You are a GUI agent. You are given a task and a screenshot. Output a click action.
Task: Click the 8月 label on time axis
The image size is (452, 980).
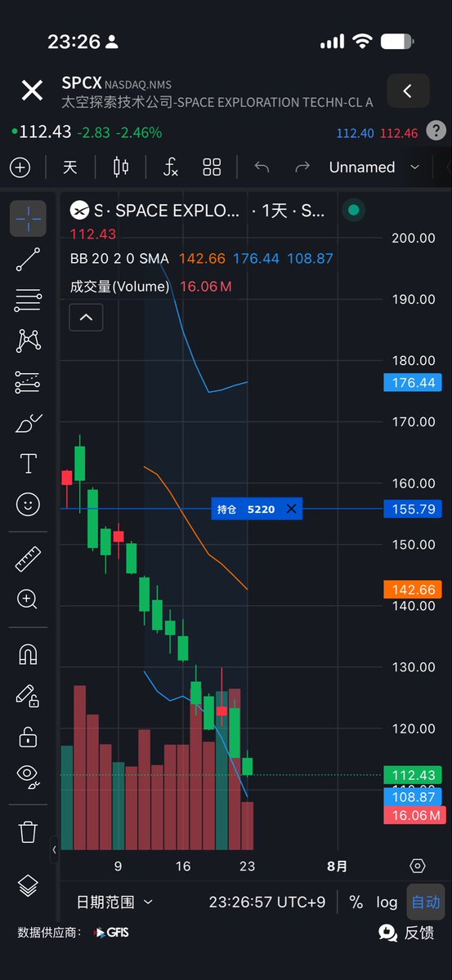coord(336,867)
